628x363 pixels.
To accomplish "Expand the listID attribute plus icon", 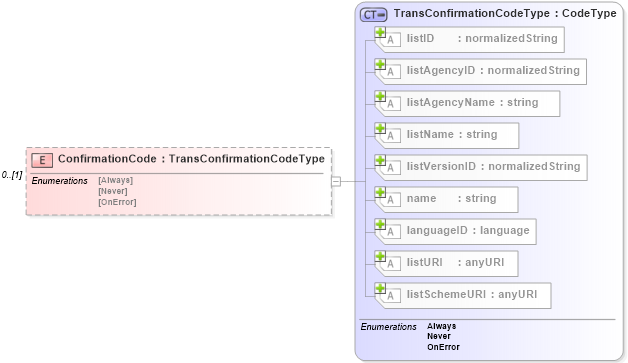I will click(x=380, y=32).
